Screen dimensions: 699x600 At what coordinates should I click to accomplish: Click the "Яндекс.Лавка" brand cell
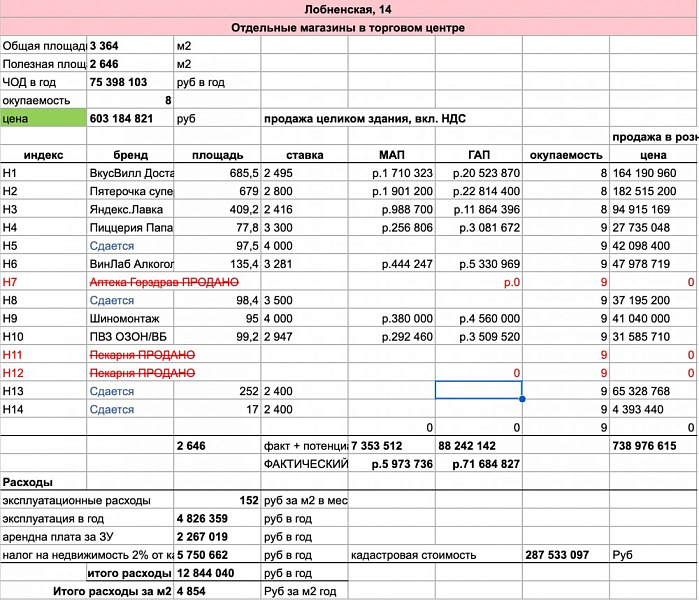(130, 209)
